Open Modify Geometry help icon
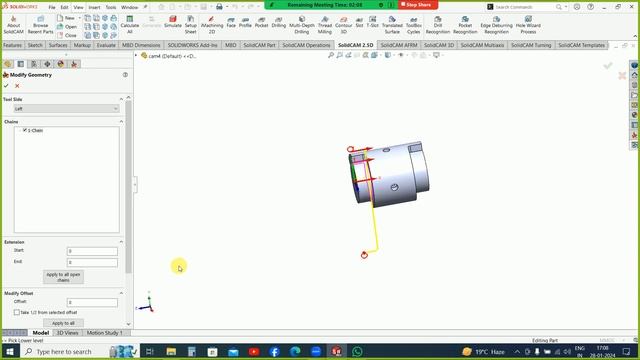 (x=125, y=75)
